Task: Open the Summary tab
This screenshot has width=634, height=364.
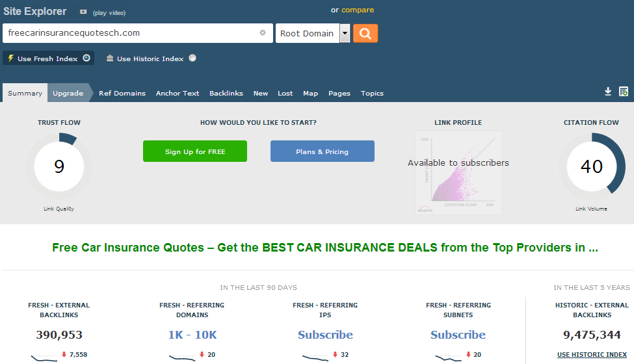Action: pyautogui.click(x=25, y=93)
